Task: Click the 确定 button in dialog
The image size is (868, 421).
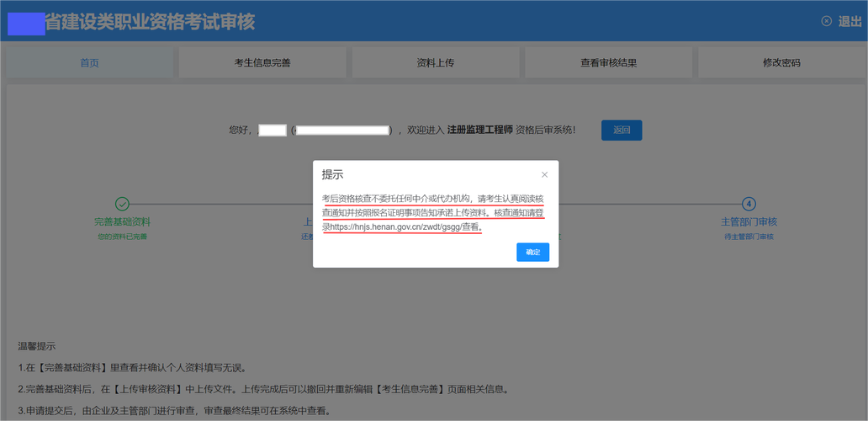Action: (x=532, y=252)
